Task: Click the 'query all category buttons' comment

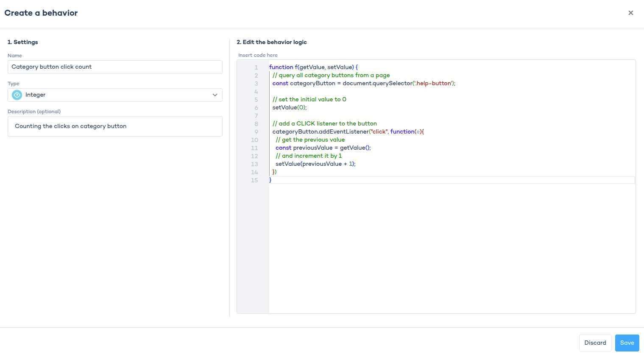Action: click(x=331, y=75)
